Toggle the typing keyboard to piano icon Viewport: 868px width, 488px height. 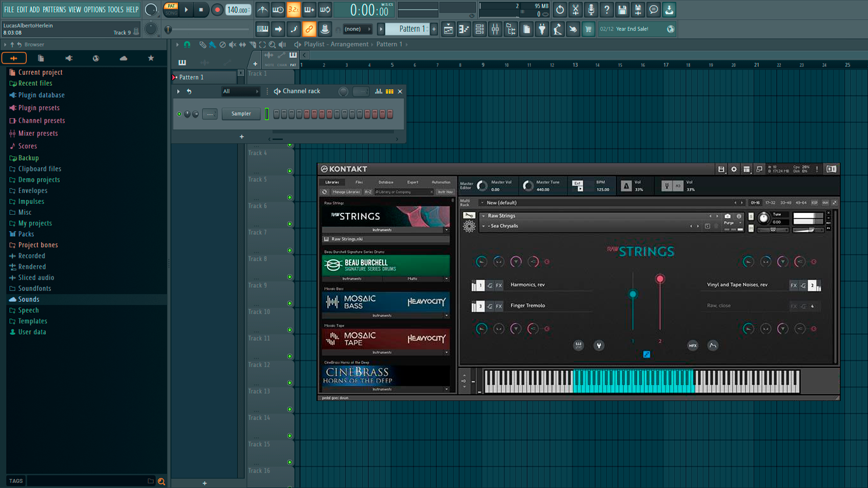click(x=262, y=29)
